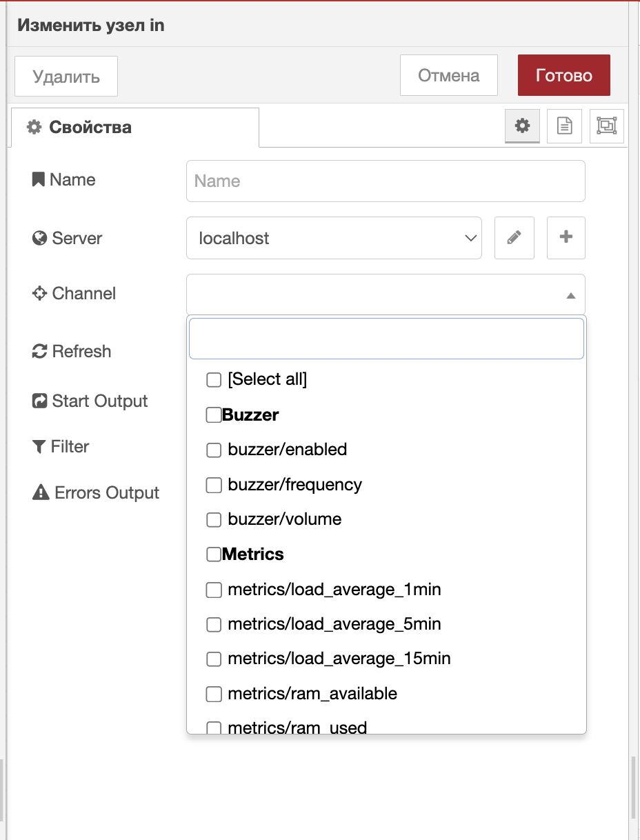Tick metrics/load_average_5min checkbox
This screenshot has width=640, height=840.
[x=214, y=625]
